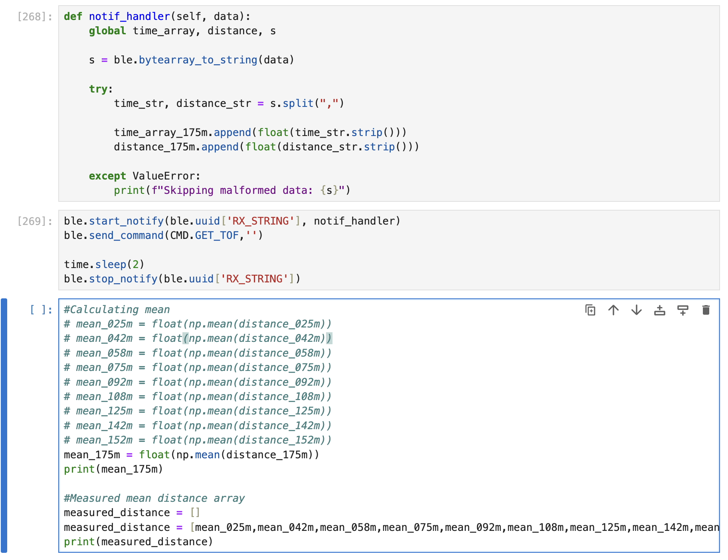Screen dimensions: 728x560
Task: Place cursor on 'def notif_handler(self, data):' line
Action: coord(157,16)
